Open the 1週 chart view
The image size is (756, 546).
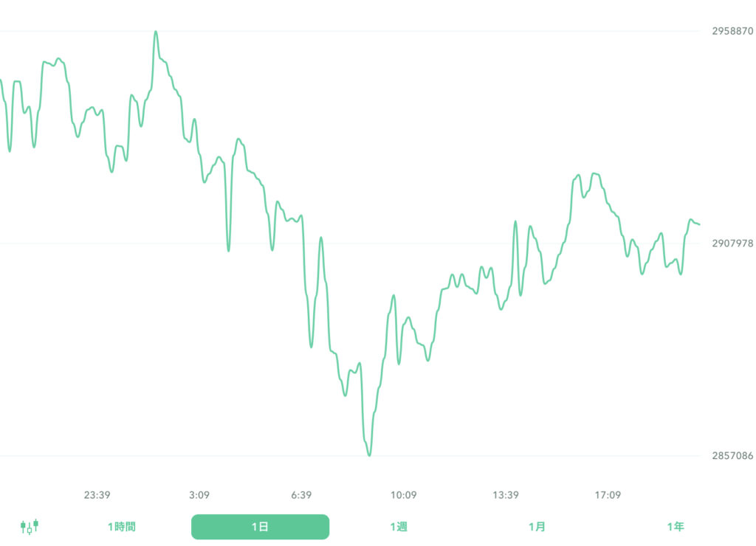(399, 527)
